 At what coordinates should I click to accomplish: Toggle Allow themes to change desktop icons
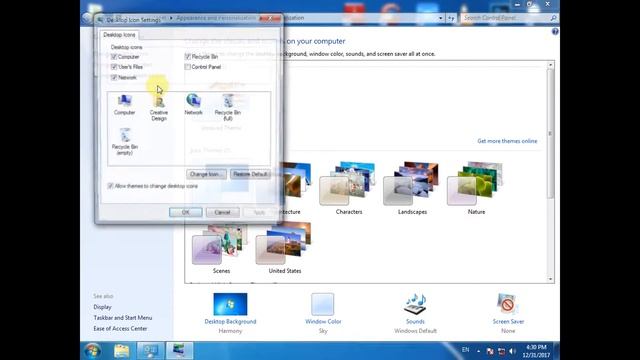click(110, 186)
